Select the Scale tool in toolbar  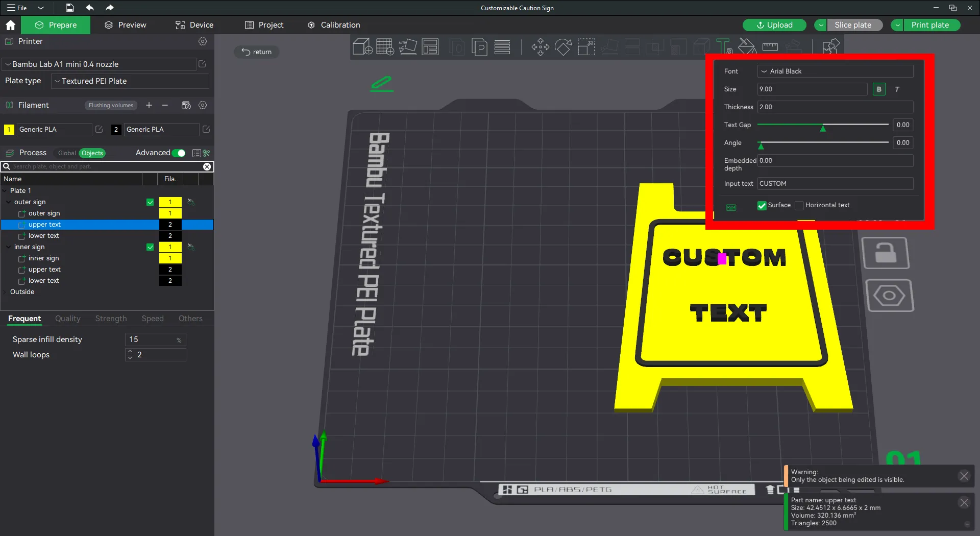586,47
